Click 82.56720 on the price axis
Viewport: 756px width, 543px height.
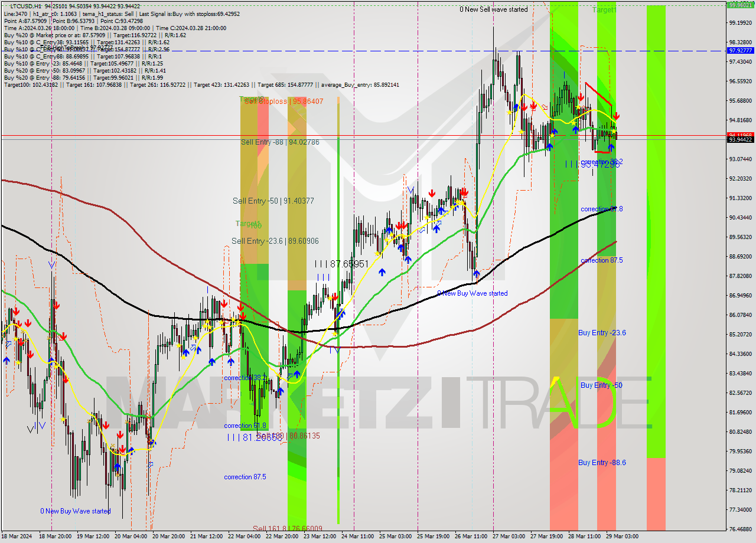pos(741,392)
